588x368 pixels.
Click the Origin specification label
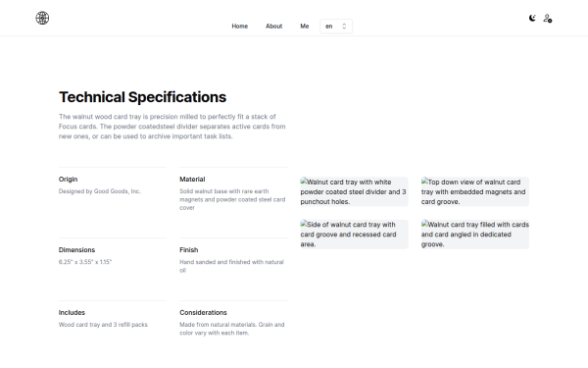tap(68, 180)
